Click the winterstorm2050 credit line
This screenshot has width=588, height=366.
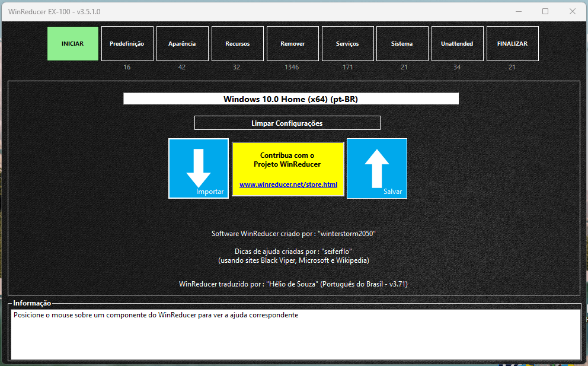[293, 234]
